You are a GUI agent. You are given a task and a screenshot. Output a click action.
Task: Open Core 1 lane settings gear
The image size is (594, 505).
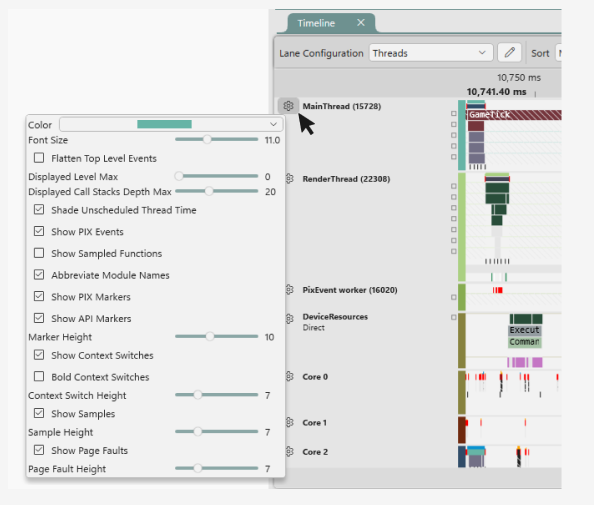click(289, 422)
